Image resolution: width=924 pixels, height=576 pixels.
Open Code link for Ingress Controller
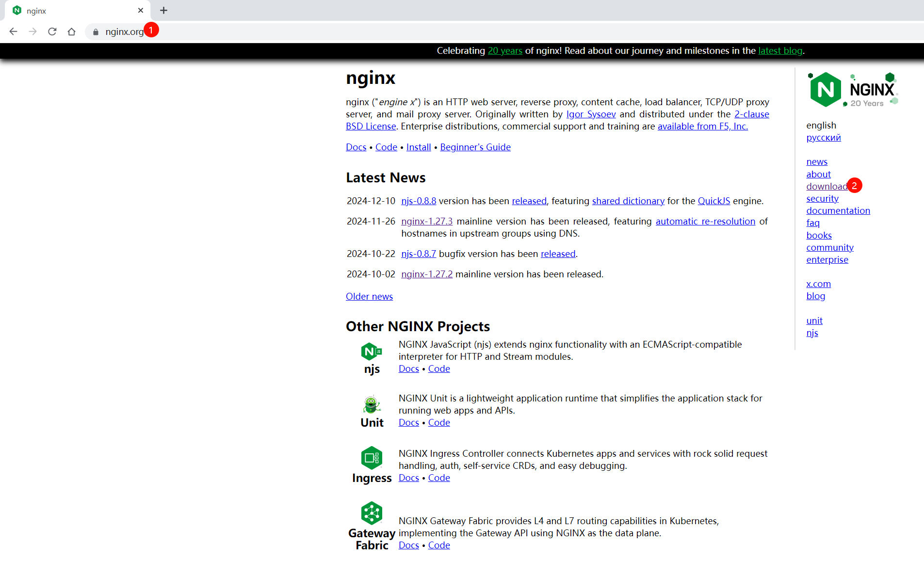pyautogui.click(x=439, y=478)
